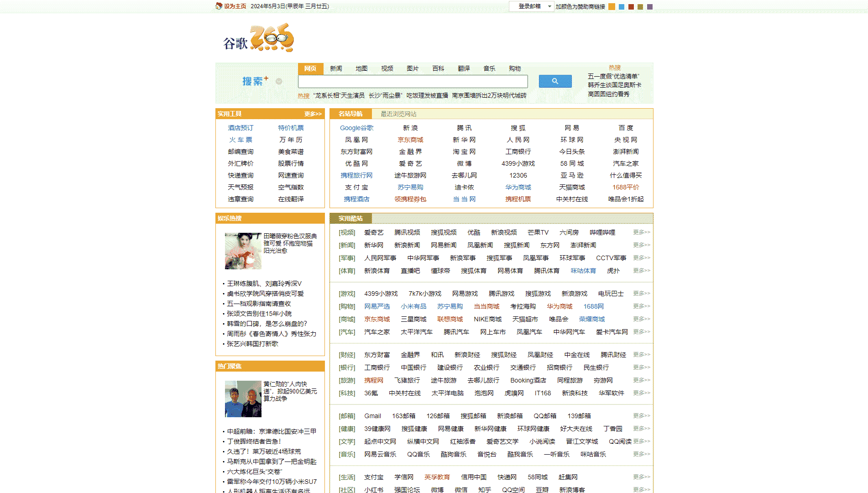
Task: Switch to the 购物 search tab
Action: 515,68
